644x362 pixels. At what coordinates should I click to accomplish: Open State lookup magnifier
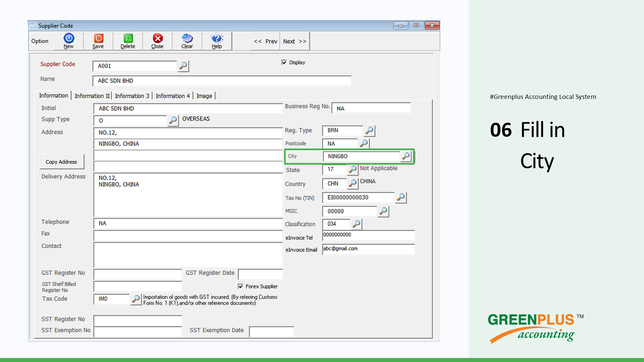[x=352, y=169]
